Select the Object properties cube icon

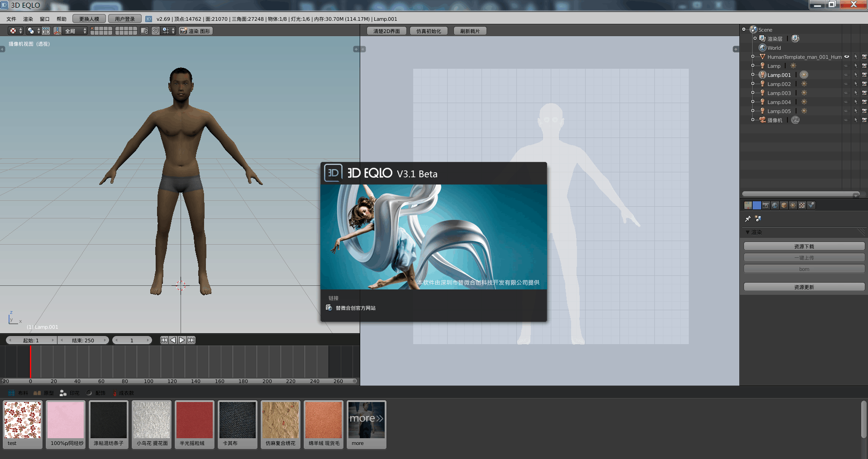(x=784, y=205)
